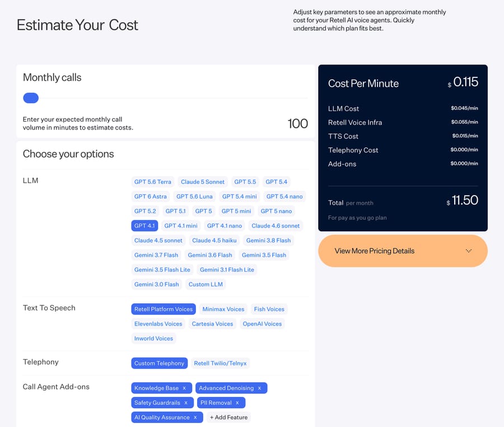Pick the GPT 5.6 Luna model
Viewport: 504px width, 427px height.
click(x=194, y=197)
